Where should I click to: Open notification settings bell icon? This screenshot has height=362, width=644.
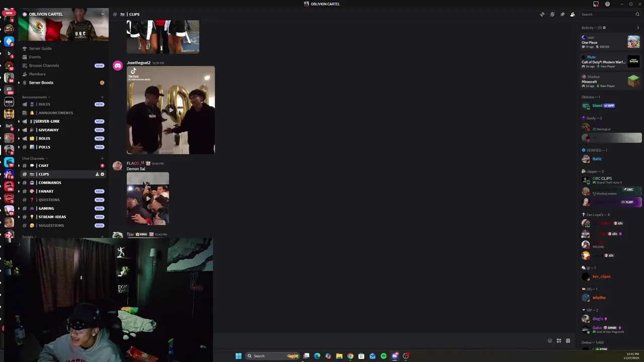(552, 14)
